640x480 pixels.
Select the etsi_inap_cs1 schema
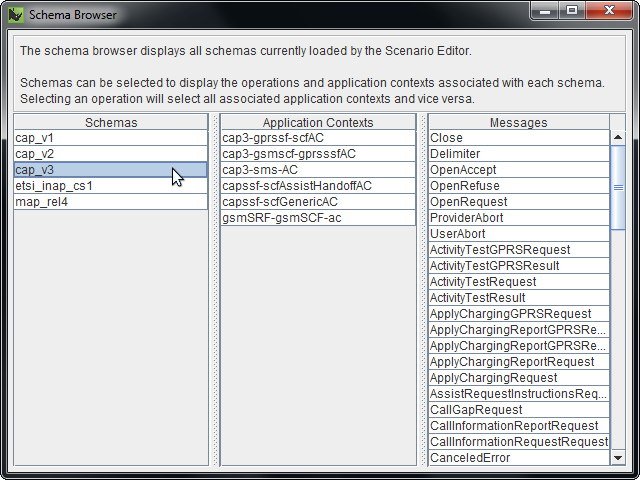pos(111,186)
